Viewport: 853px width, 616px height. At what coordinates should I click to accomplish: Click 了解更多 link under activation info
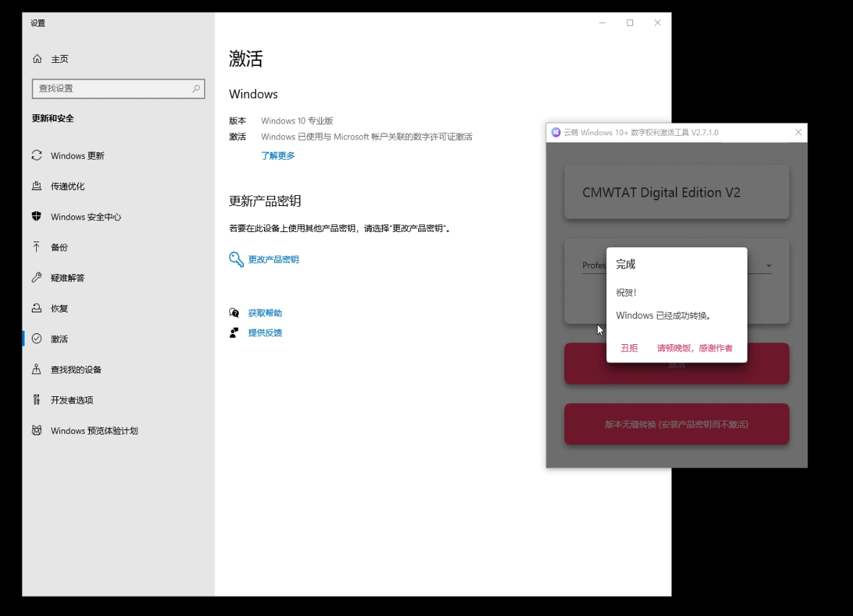click(277, 155)
